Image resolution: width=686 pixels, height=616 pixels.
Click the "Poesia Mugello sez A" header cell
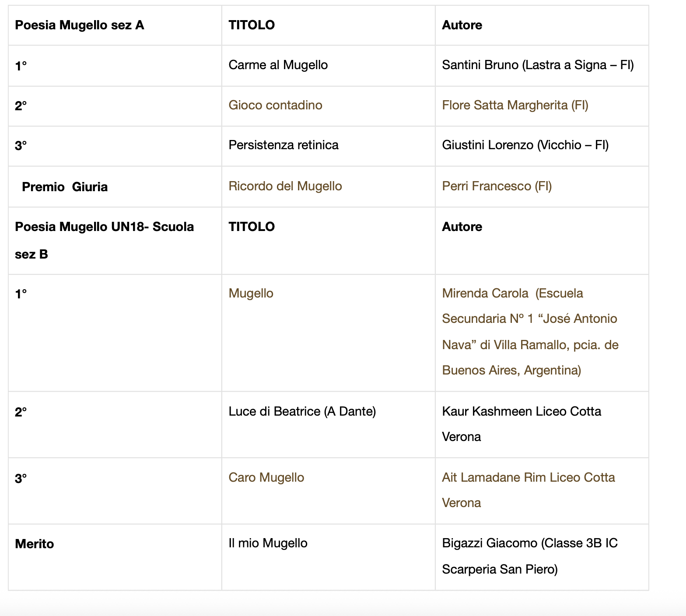[79, 25]
